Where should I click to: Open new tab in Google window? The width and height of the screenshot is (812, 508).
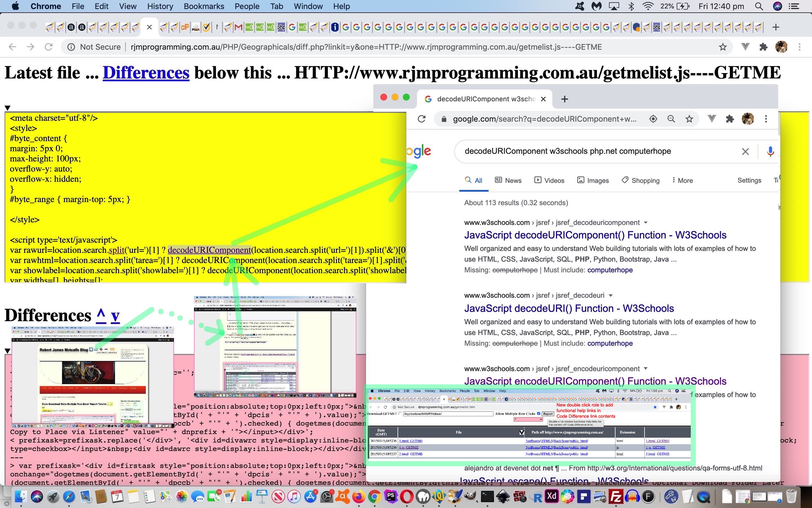tap(564, 99)
